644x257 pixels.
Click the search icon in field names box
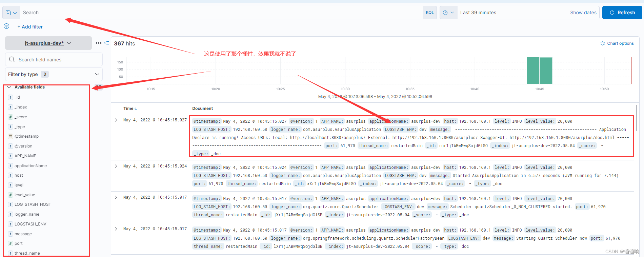coord(12,59)
